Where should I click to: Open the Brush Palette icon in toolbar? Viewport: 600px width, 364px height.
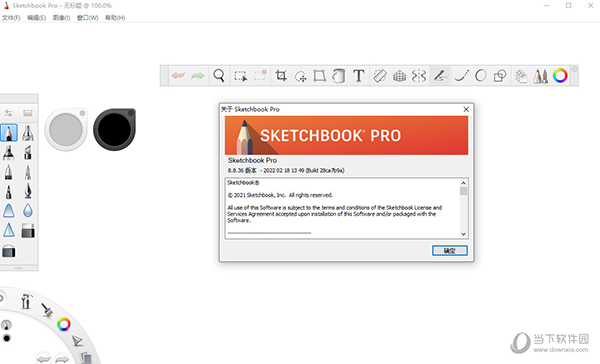540,76
